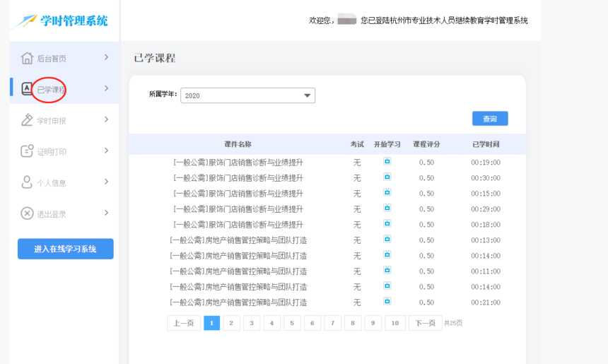
Task: Expand the chevron next to 学时申报
Action: pos(106,119)
